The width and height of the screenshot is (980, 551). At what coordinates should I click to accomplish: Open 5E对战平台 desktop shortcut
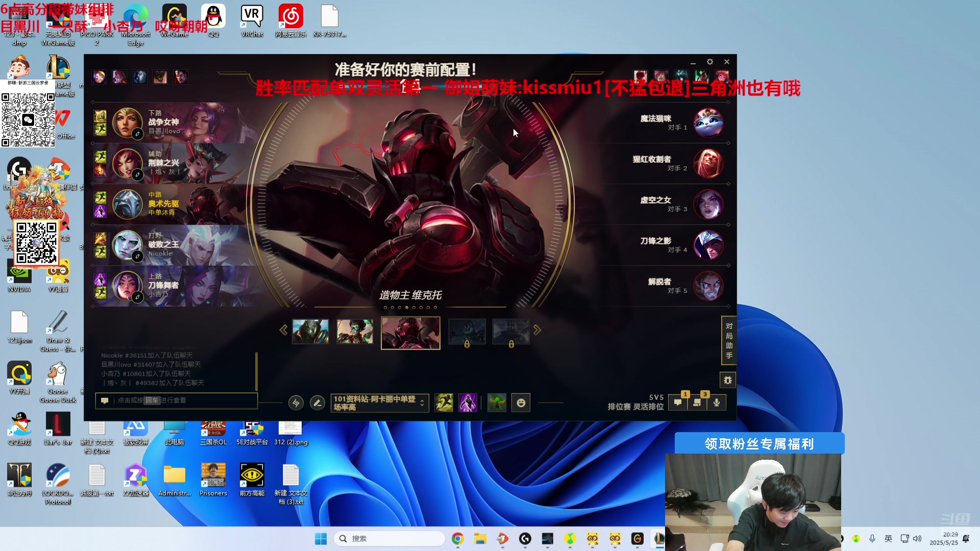252,434
